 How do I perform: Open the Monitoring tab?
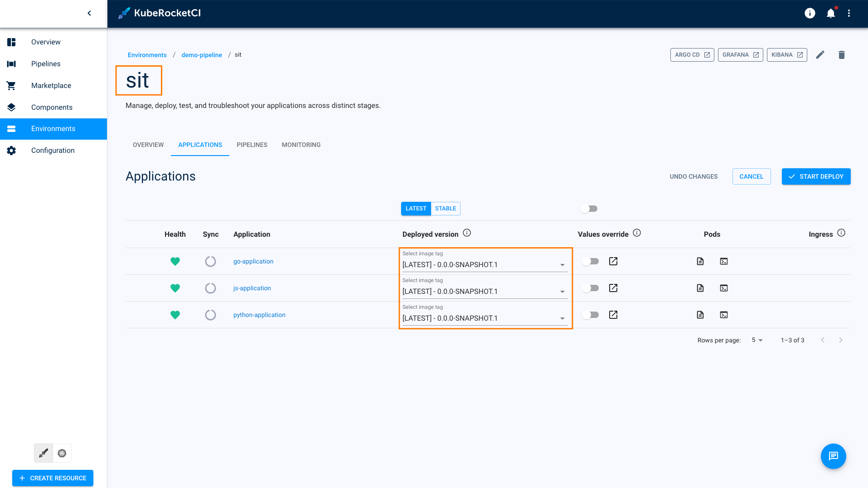(301, 145)
